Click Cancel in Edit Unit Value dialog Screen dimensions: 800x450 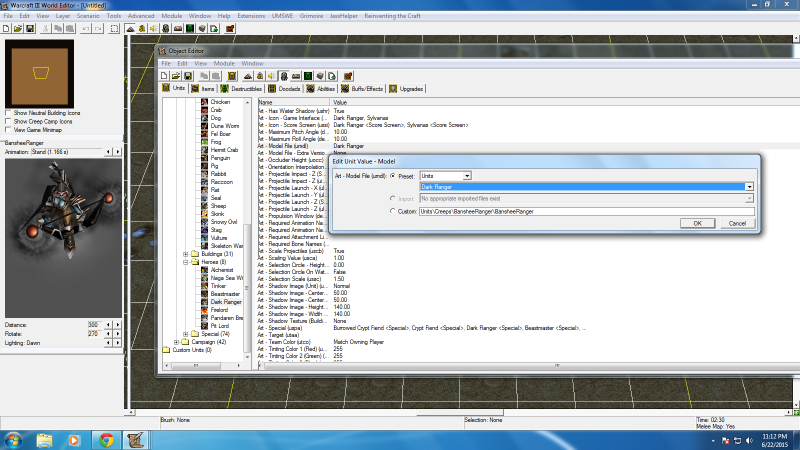click(737, 223)
